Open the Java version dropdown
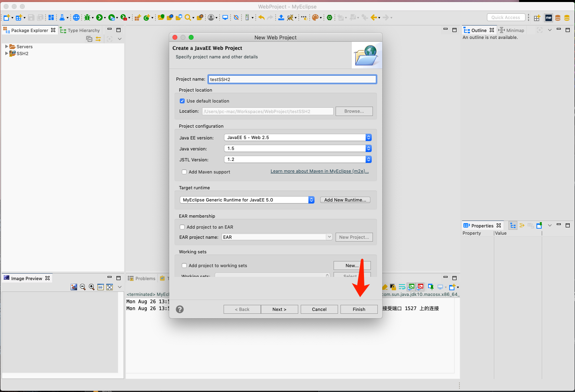 (x=298, y=148)
